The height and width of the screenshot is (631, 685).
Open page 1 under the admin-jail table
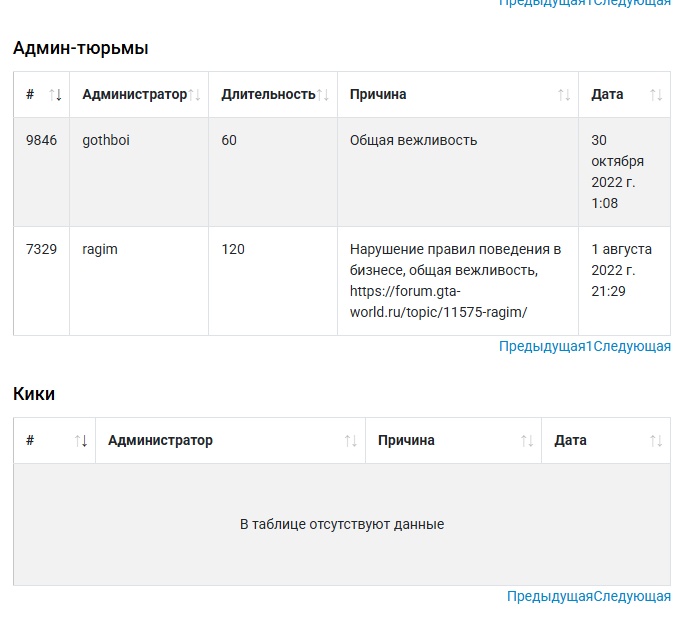click(589, 347)
